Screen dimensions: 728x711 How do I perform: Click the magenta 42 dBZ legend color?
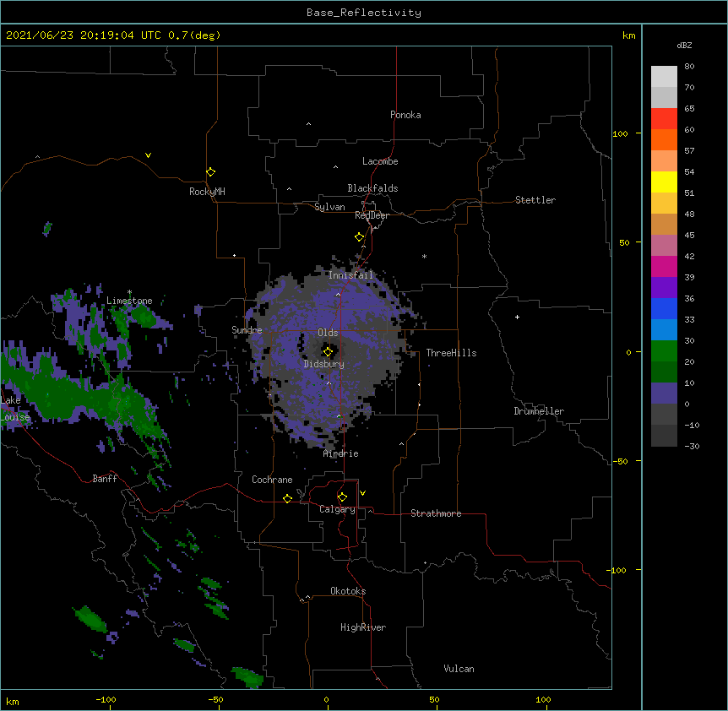point(664,266)
